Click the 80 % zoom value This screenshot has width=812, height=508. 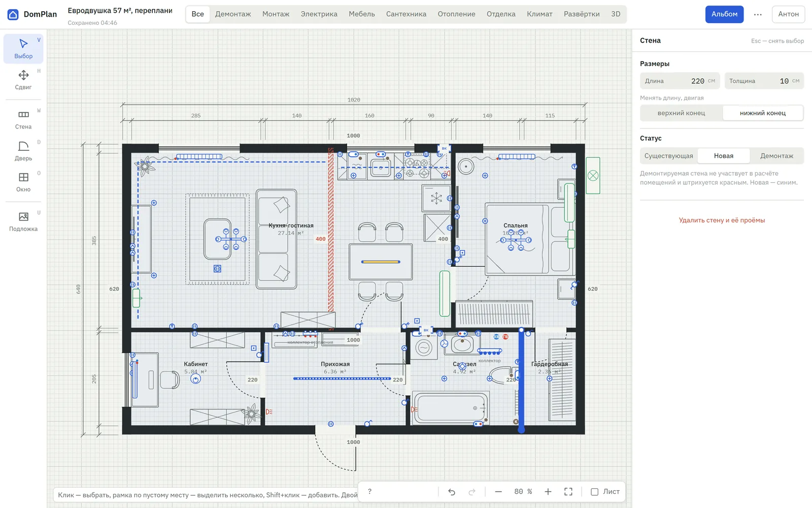523,492
